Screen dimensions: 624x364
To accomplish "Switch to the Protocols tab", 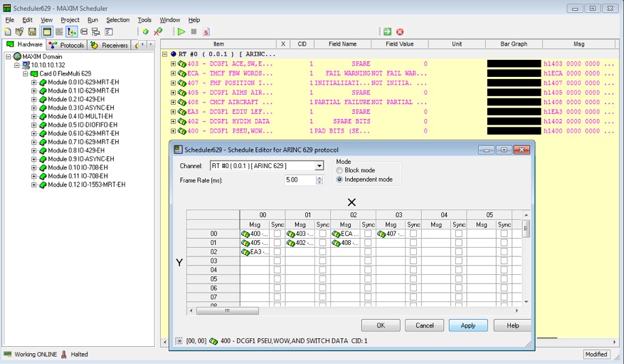I will [x=67, y=46].
